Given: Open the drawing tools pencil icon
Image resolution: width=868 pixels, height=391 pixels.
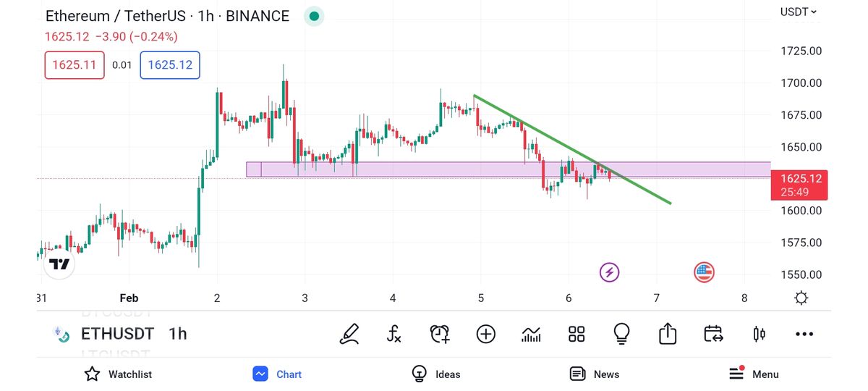Looking at the screenshot, I should [350, 334].
